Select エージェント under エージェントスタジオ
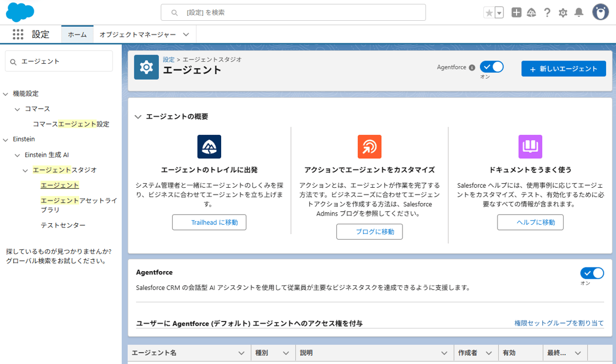Image resolution: width=616 pixels, height=364 pixels. pos(60,185)
